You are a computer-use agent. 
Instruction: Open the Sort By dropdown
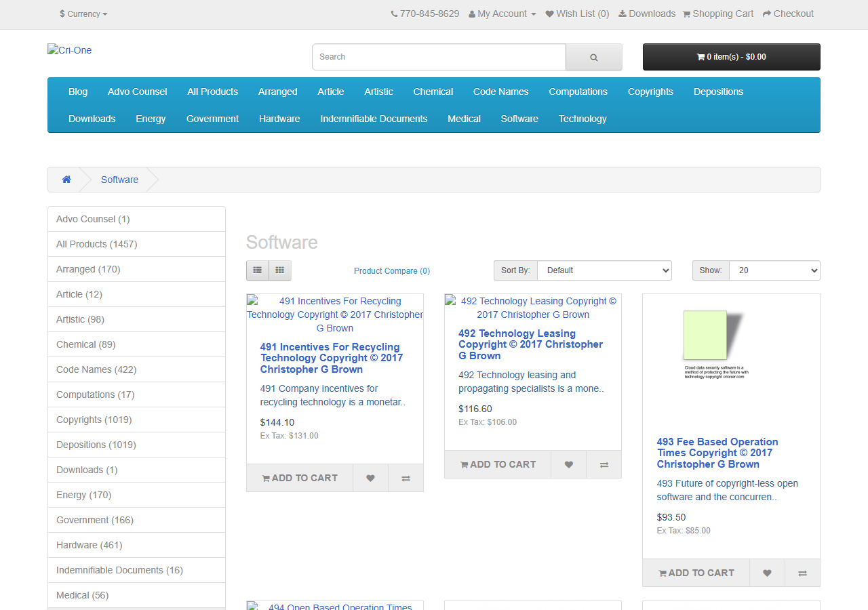(604, 270)
